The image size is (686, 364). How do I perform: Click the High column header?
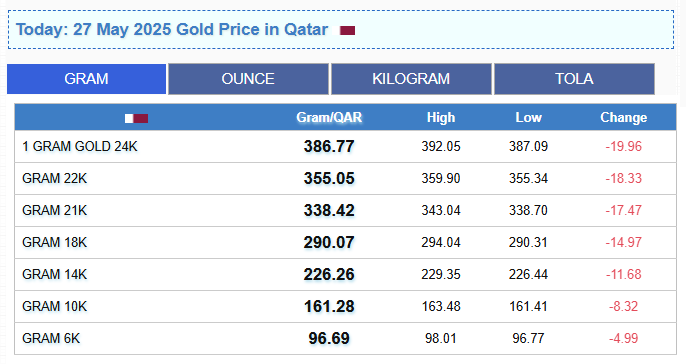click(x=441, y=117)
